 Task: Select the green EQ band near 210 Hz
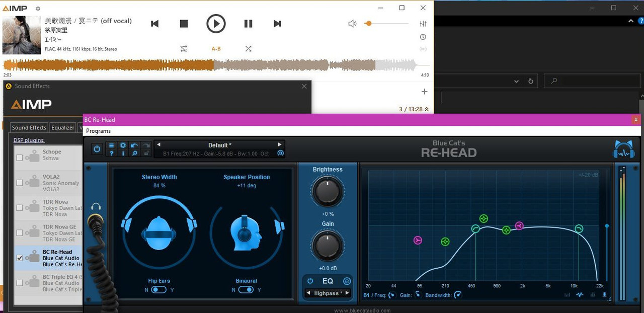click(445, 242)
